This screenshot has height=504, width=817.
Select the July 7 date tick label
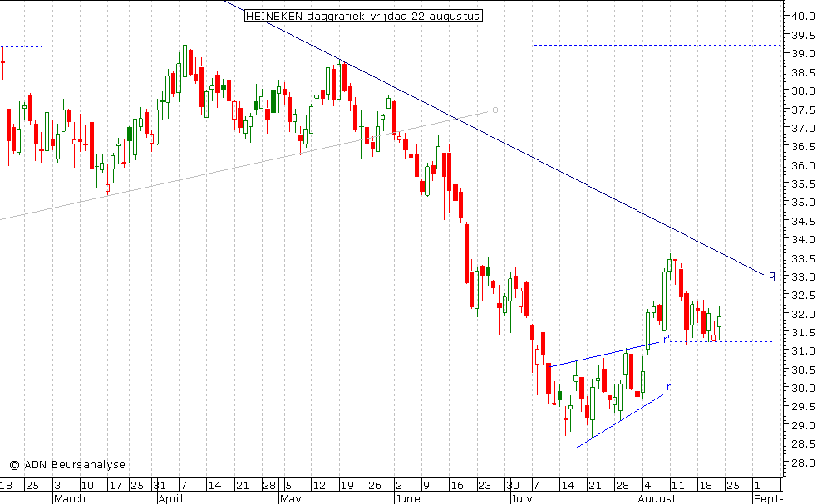coord(536,486)
